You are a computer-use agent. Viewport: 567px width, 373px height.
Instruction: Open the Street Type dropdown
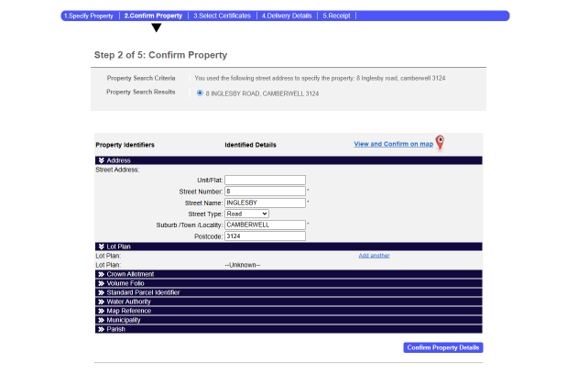(x=247, y=214)
